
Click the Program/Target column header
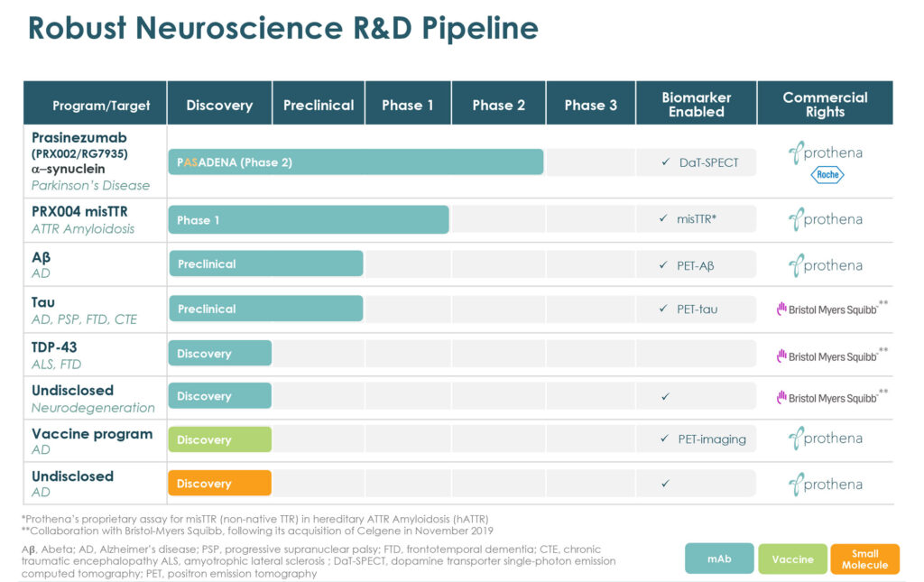[95, 103]
